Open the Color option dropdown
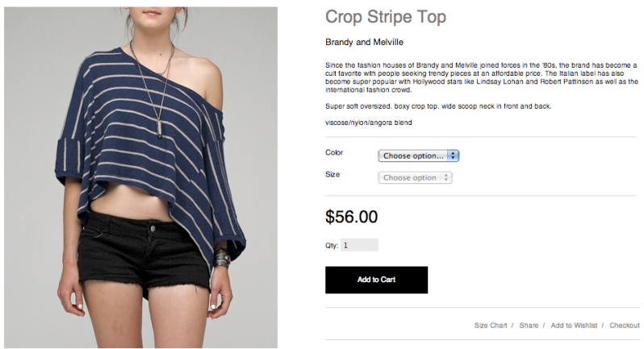This screenshot has width=644, height=349. 418,156
